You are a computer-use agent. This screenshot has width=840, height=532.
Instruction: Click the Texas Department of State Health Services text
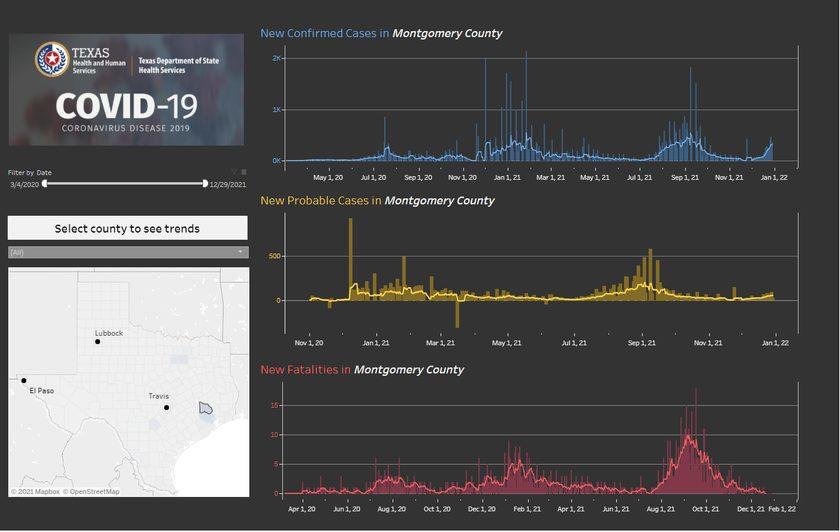(x=177, y=65)
